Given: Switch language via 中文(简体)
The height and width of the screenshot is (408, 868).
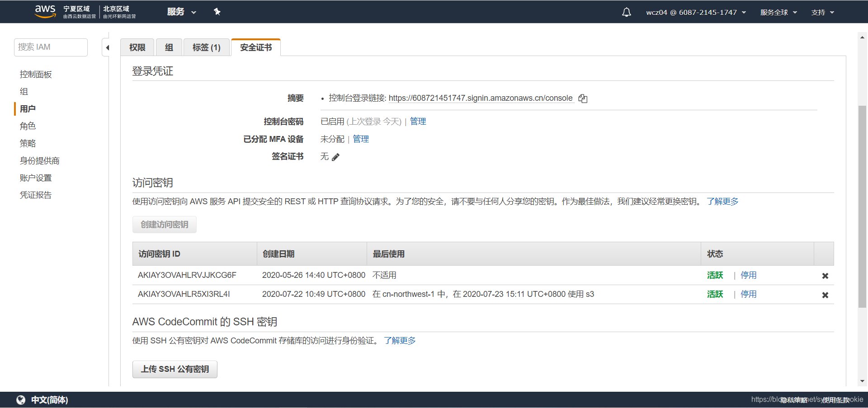Looking at the screenshot, I should [x=49, y=400].
